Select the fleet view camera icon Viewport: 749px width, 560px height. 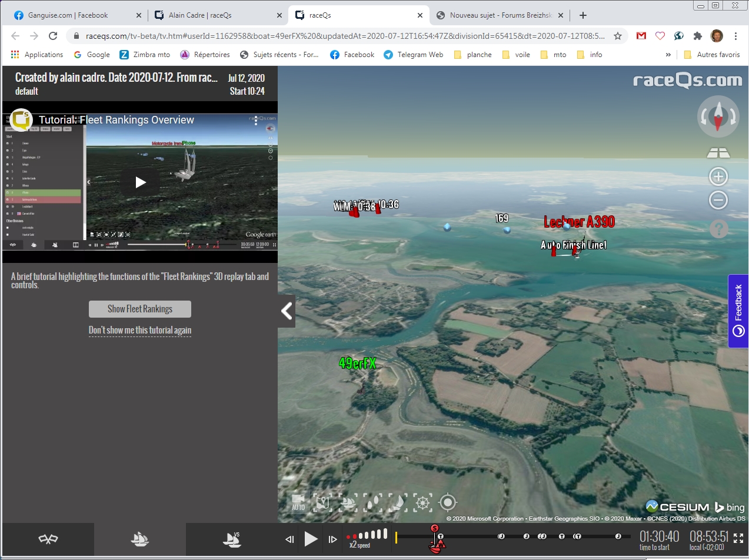[348, 502]
